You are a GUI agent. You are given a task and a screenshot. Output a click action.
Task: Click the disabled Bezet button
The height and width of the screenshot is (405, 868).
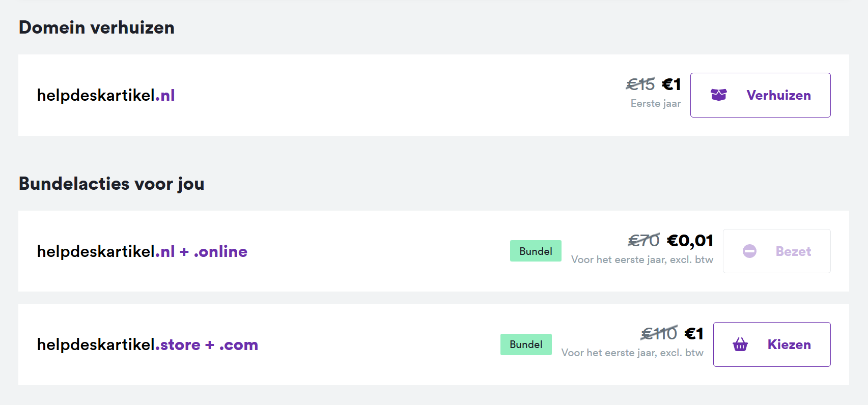tap(776, 251)
